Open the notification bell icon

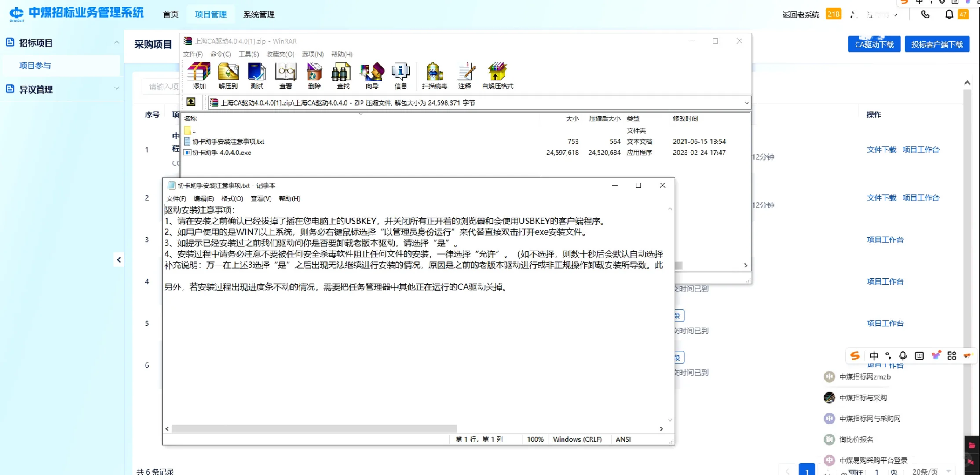click(x=949, y=15)
